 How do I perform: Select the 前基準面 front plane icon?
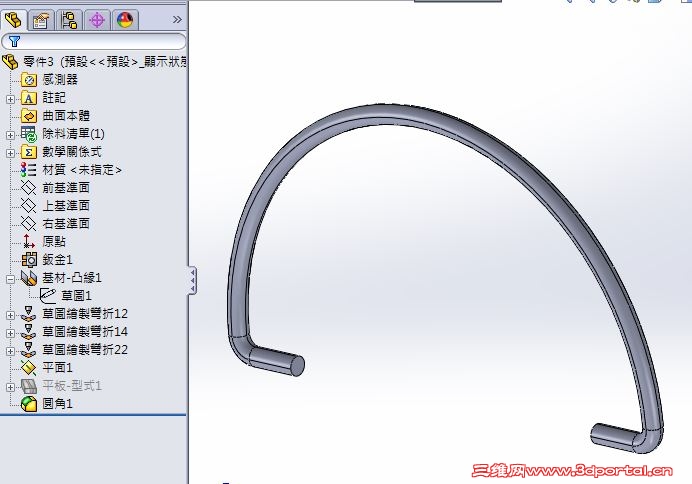[29, 188]
